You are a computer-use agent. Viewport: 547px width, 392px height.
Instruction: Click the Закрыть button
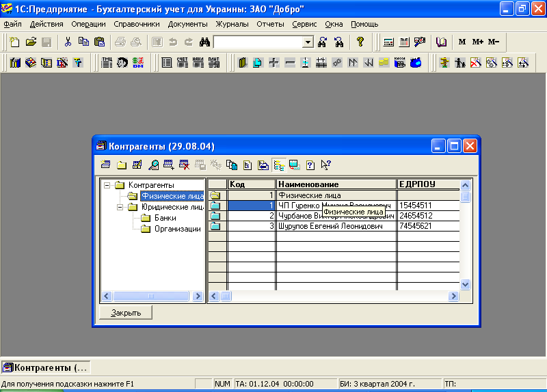pyautogui.click(x=126, y=313)
